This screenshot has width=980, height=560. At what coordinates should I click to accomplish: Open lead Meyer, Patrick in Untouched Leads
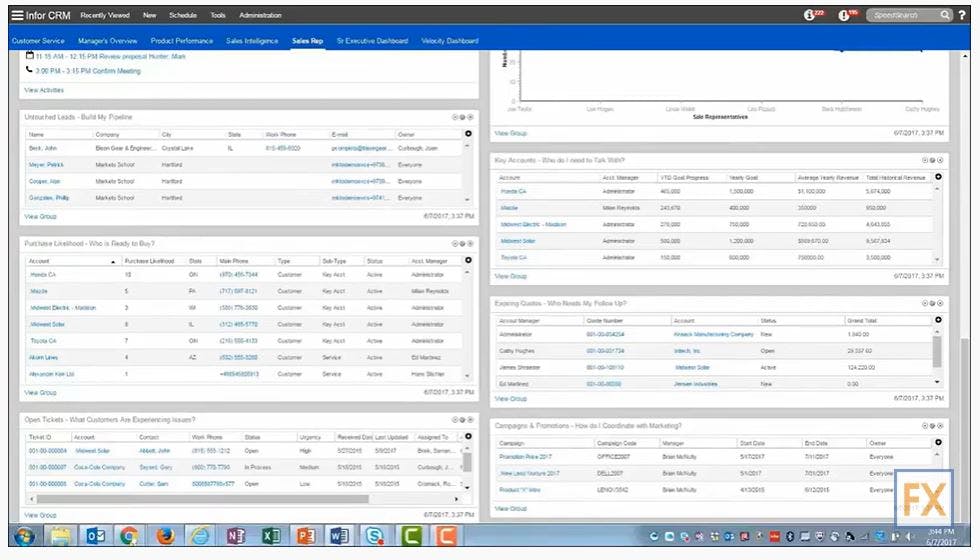(x=46, y=164)
